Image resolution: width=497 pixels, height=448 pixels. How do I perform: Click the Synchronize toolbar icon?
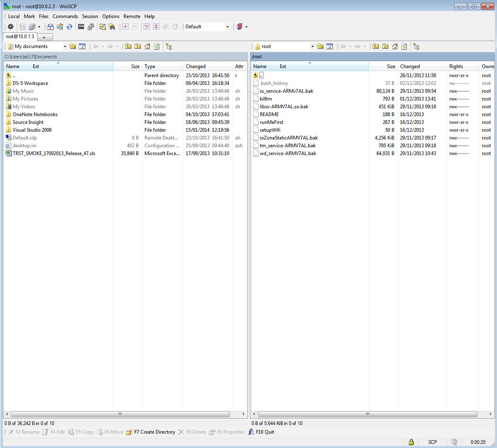click(69, 27)
